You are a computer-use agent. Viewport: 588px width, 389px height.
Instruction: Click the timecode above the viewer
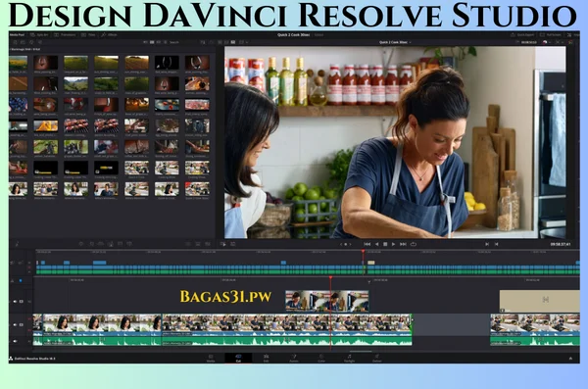[529, 42]
